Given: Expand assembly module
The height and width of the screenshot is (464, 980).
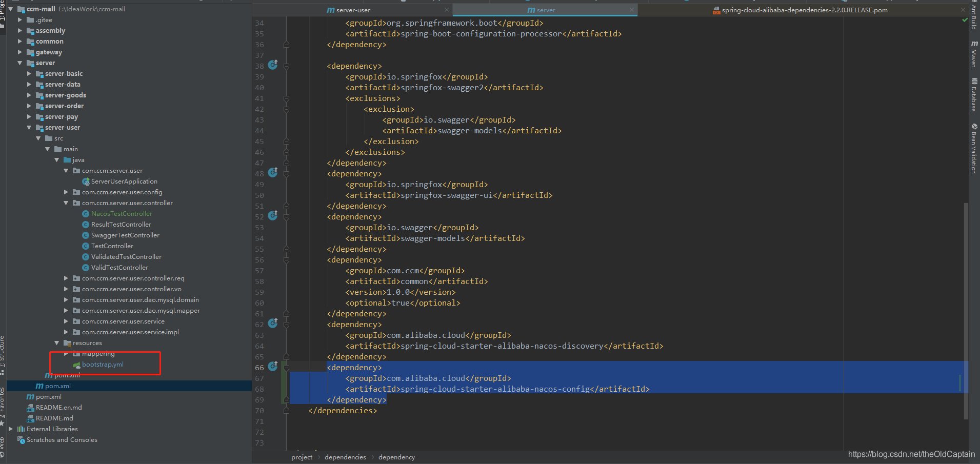Looking at the screenshot, I should [x=20, y=31].
